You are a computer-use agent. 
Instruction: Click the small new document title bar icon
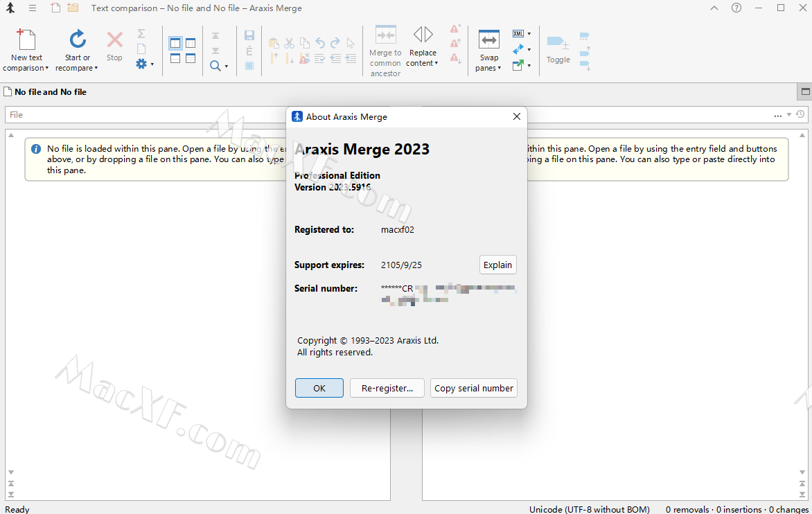point(55,8)
